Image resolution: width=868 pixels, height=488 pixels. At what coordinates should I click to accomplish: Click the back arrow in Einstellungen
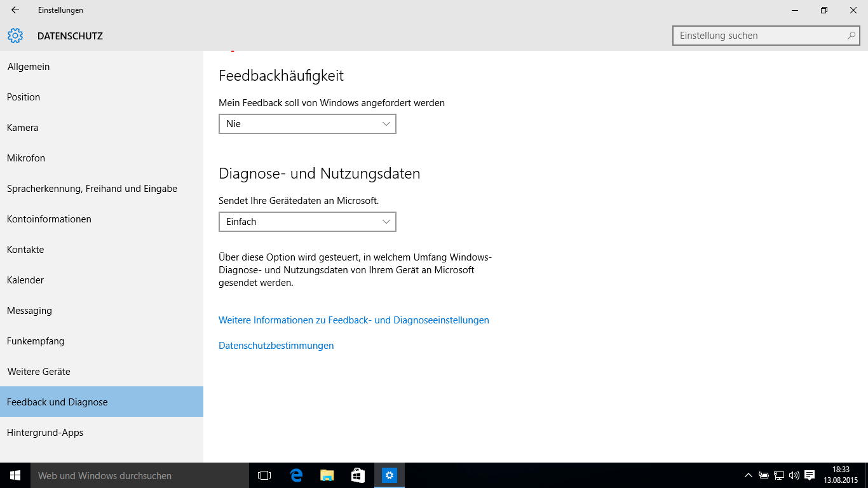click(15, 10)
